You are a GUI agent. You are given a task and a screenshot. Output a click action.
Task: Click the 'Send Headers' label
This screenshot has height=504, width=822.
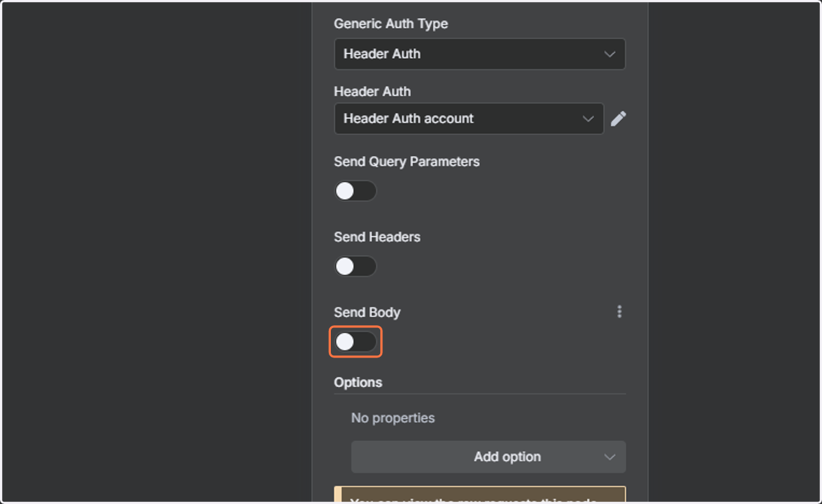pyautogui.click(x=377, y=237)
